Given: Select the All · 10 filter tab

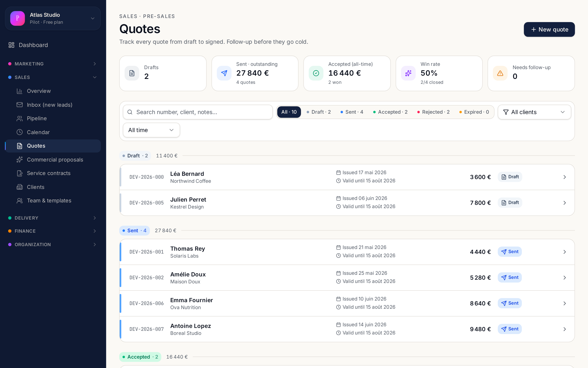Looking at the screenshot, I should [289, 112].
